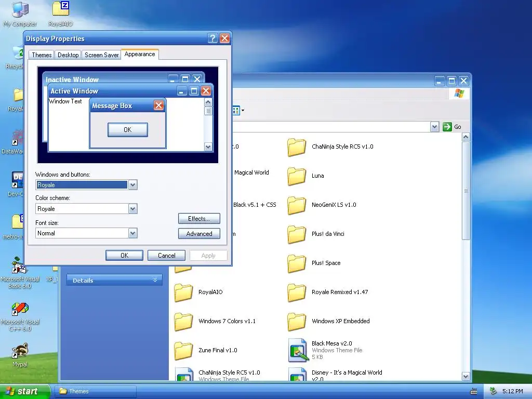The height and width of the screenshot is (399, 532).
Task: Select the Appearance tab
Action: pyautogui.click(x=140, y=54)
